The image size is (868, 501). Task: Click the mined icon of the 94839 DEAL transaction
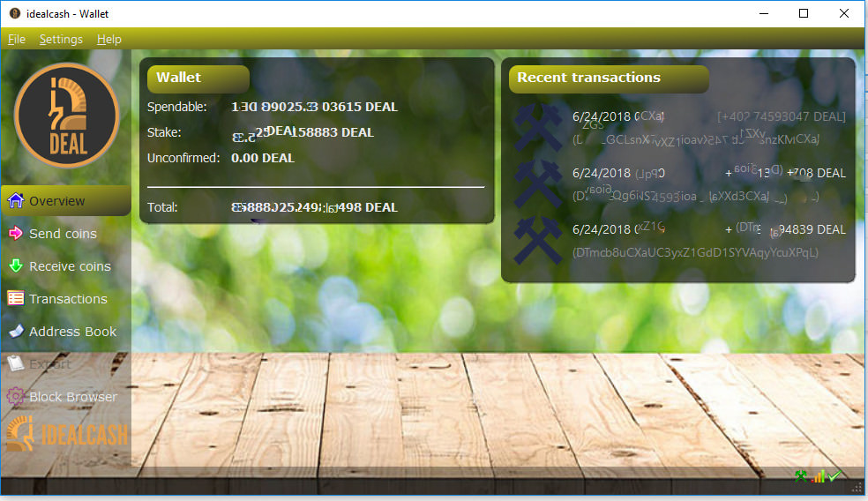click(x=538, y=240)
